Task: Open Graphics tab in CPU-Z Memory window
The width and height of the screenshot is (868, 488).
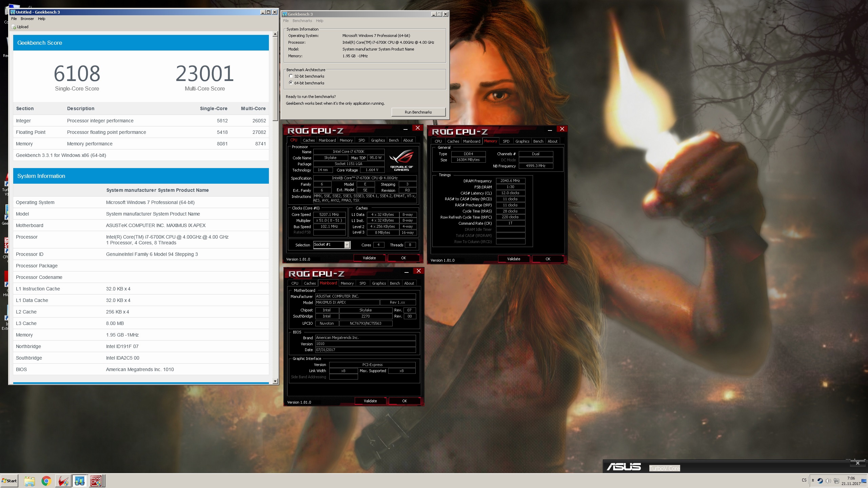Action: 522,141
